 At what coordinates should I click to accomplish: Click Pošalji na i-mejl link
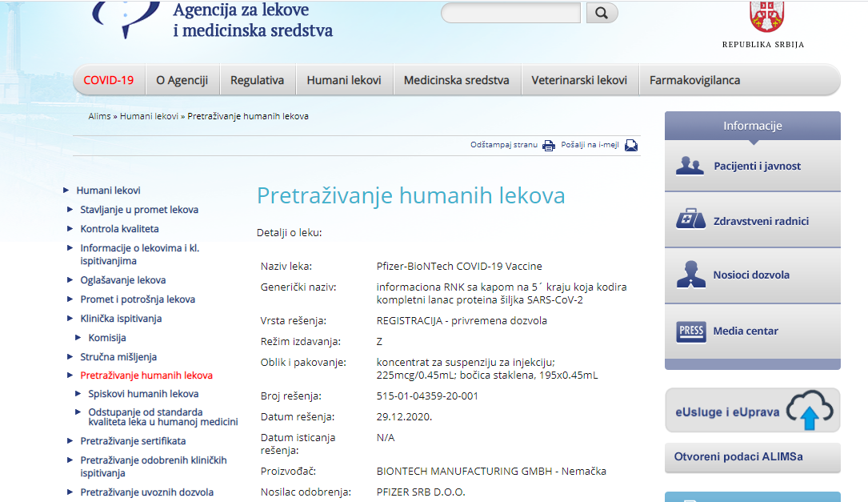click(x=590, y=145)
